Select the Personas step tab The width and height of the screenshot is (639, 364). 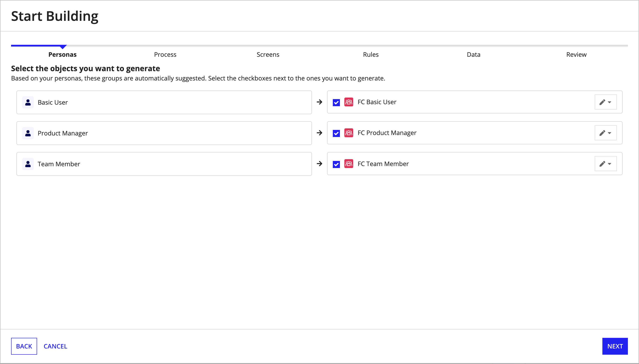62,55
